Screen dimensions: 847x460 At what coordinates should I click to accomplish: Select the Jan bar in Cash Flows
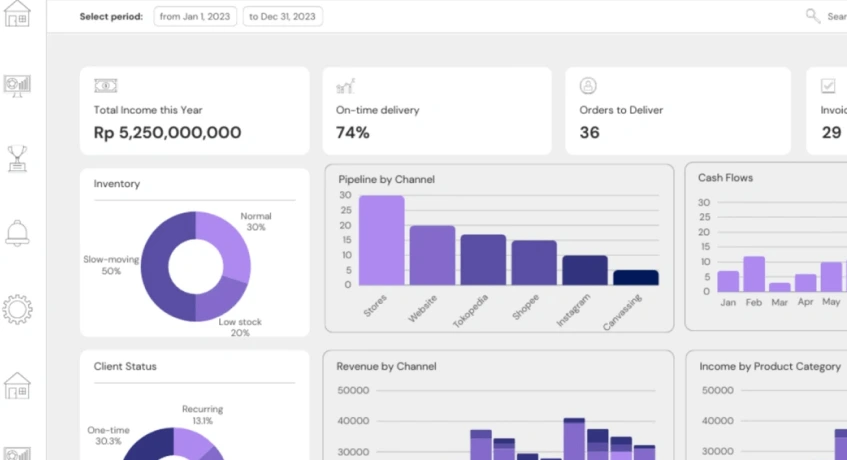point(728,281)
